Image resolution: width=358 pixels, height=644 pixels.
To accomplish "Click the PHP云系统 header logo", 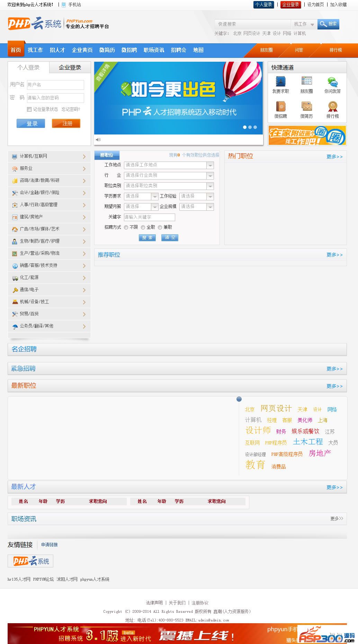I will pyautogui.click(x=35, y=24).
